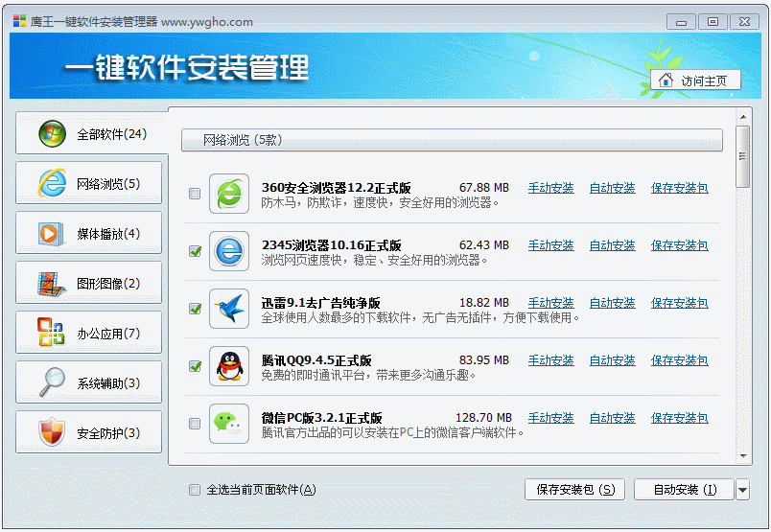Select the title 微信PC版3.2.1正式版
771x532 pixels.
pyautogui.click(x=321, y=418)
